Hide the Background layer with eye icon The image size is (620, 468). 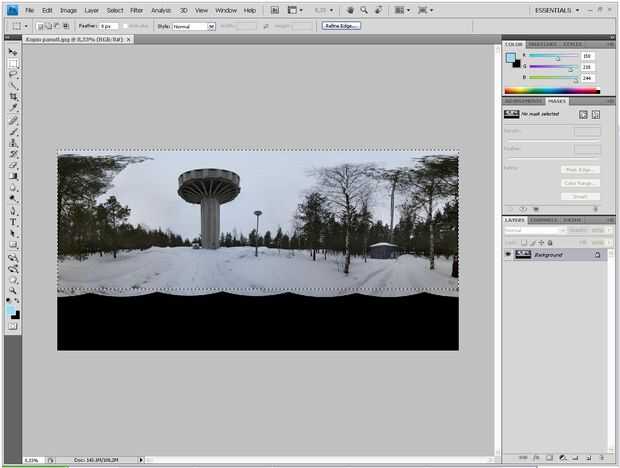click(x=508, y=255)
